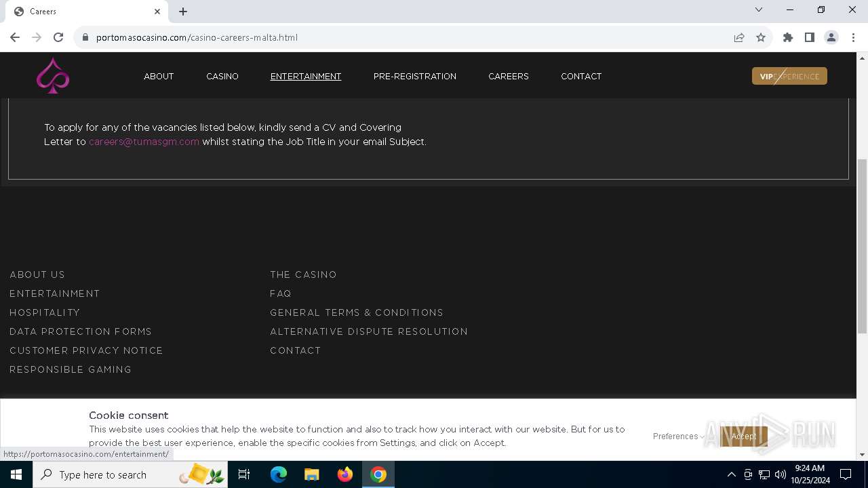Viewport: 868px width, 488px height.
Task: Bookmark this page with star icon
Action: tap(761, 37)
